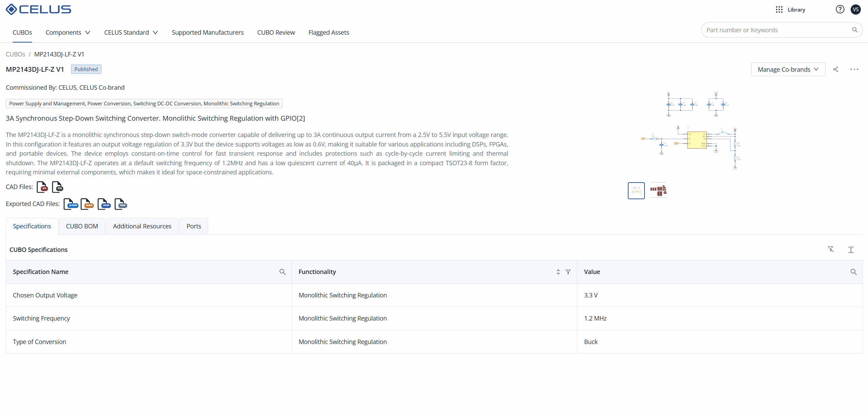Screen dimensions: 868x413
Task: Select the PCB layout thumbnail
Action: pos(658,191)
